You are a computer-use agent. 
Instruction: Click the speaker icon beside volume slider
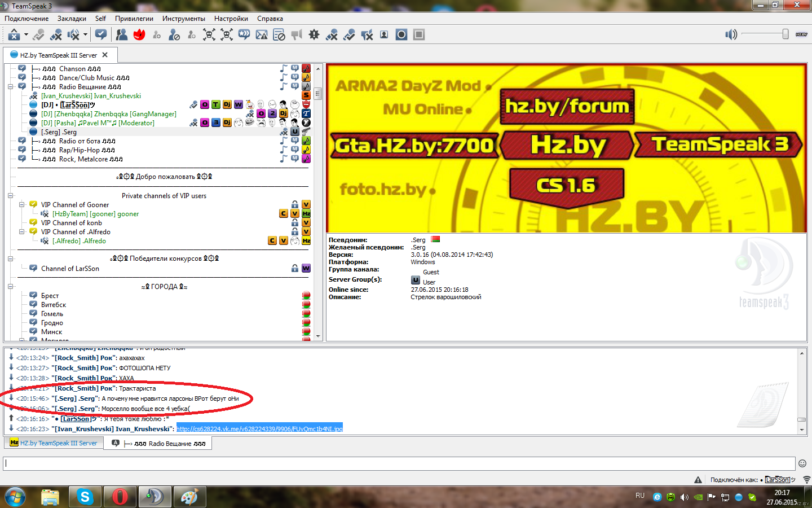[731, 34]
